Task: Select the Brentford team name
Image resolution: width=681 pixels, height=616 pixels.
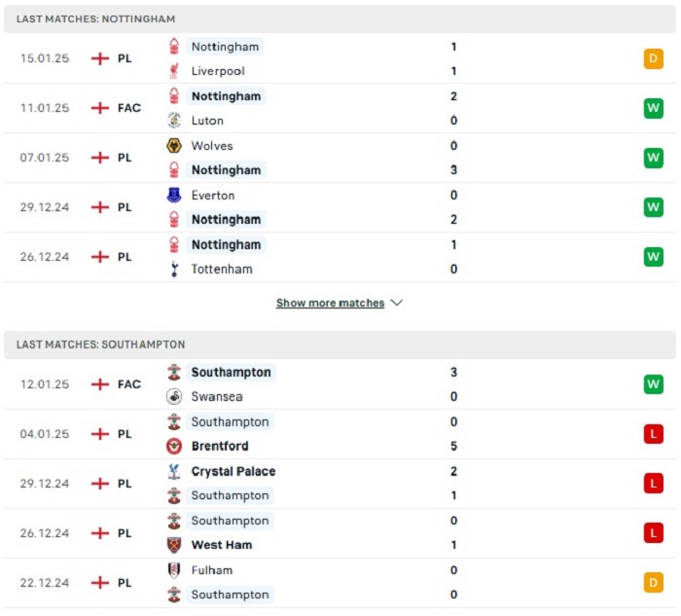Action: 220,446
